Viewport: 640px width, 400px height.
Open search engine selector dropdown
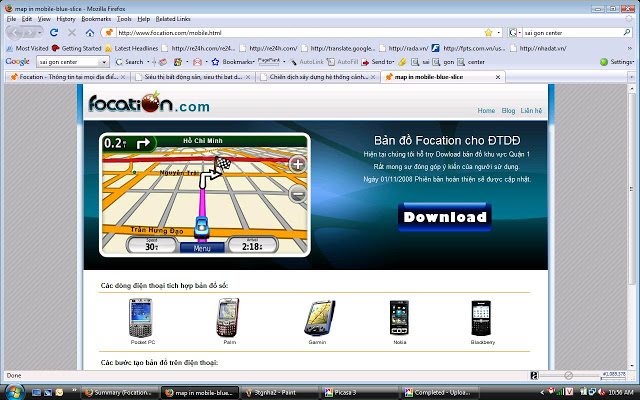click(x=519, y=32)
